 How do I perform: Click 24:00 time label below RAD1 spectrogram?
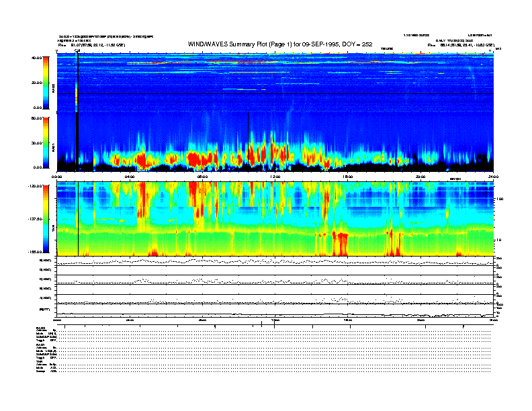click(x=493, y=177)
